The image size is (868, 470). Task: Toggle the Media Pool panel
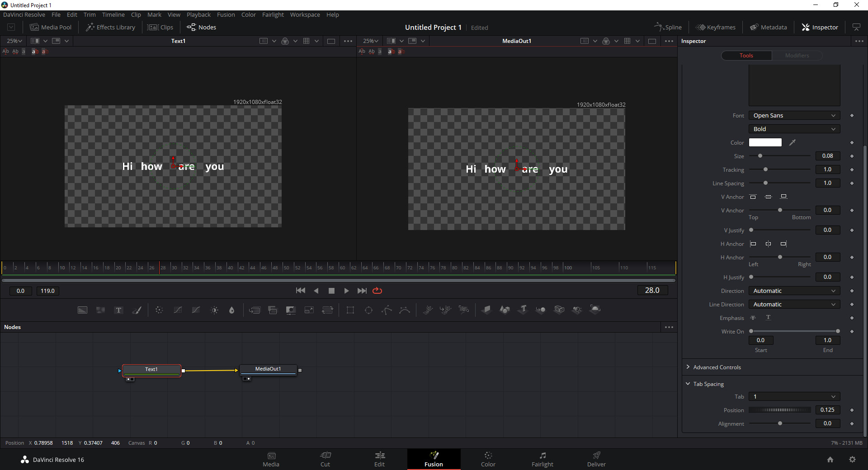click(x=51, y=27)
